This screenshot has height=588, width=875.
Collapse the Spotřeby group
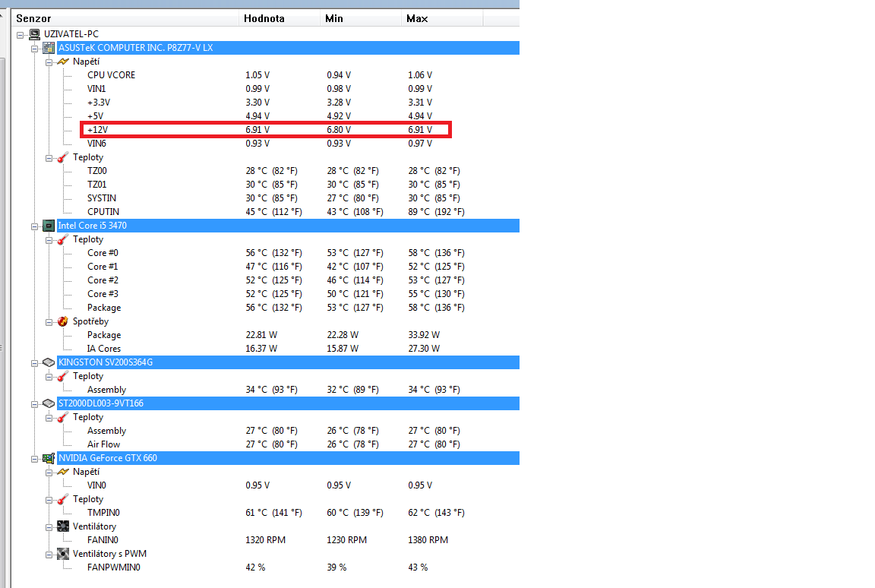49,322
